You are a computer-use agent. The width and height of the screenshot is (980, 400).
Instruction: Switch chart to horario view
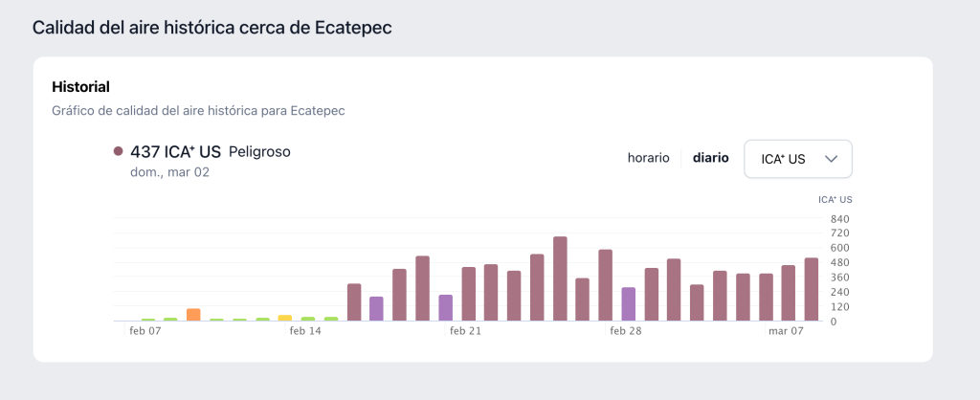click(x=648, y=158)
